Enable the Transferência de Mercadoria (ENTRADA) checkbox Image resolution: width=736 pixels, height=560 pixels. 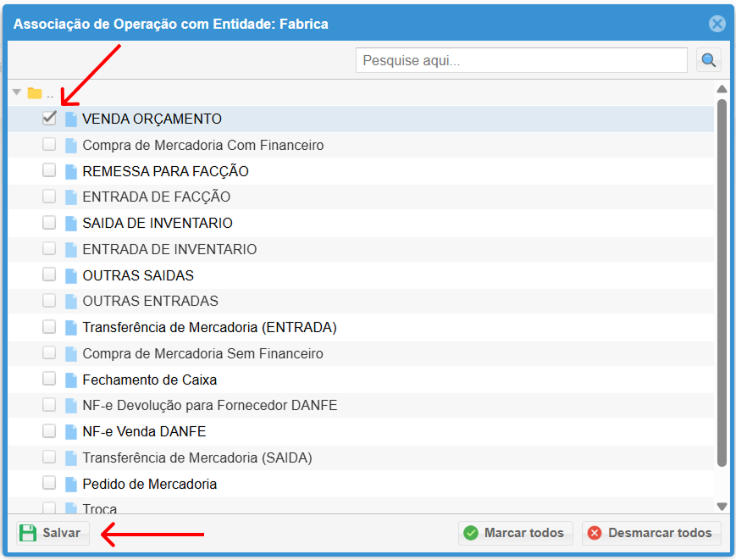pos(49,327)
